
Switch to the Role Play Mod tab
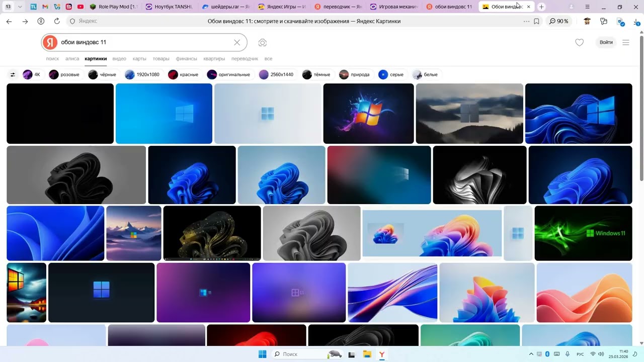113,7
